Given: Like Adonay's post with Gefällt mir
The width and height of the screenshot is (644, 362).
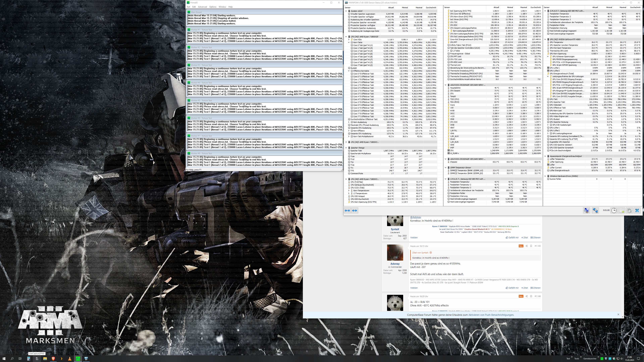Looking at the screenshot, I should [x=512, y=288].
